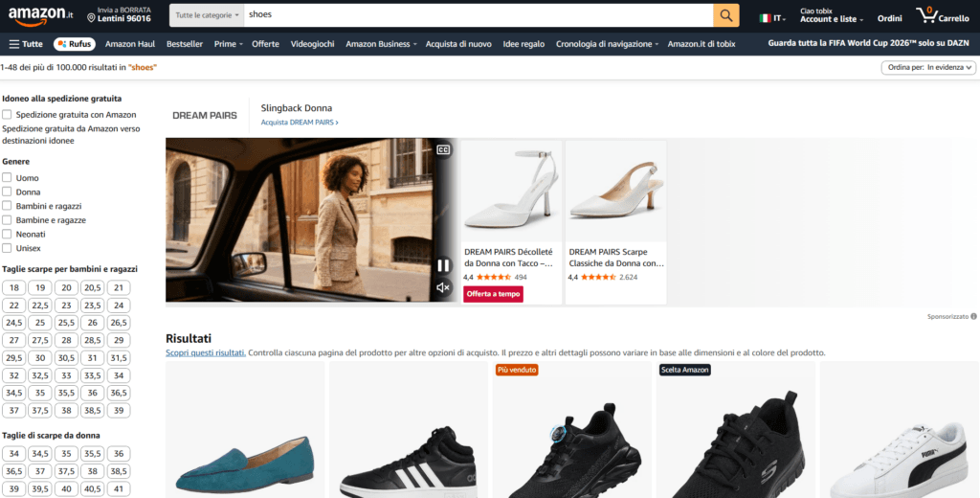Viewport: 980px width, 498px height.
Task: Open the white slingback kitten heel image
Action: [x=616, y=191]
